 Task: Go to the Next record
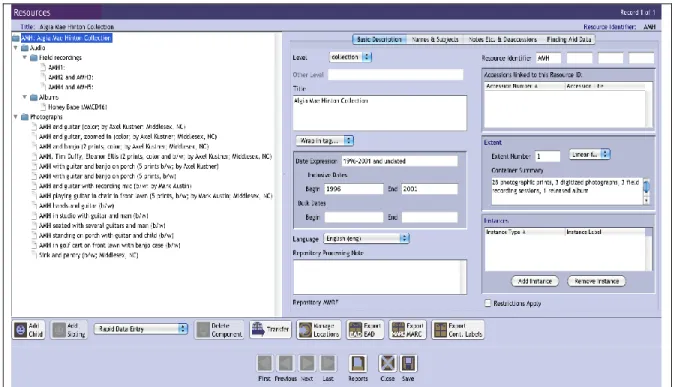click(307, 363)
